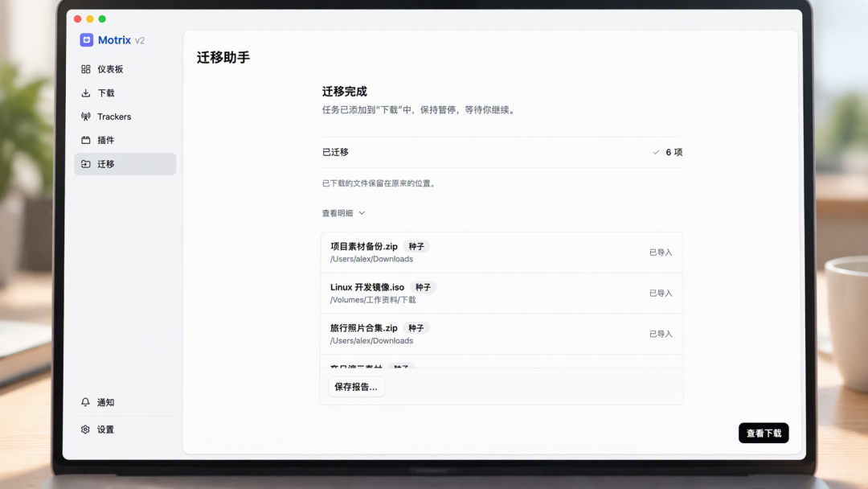Click /Users/alex/Downloads under 项目素材备份.zip
This screenshot has width=868, height=489.
tap(371, 259)
